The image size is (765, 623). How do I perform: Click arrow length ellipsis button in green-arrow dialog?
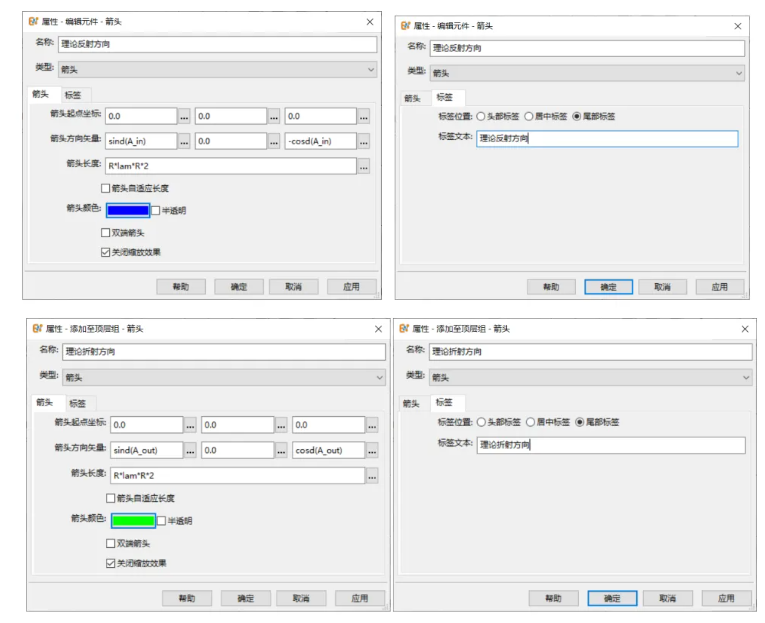372,475
